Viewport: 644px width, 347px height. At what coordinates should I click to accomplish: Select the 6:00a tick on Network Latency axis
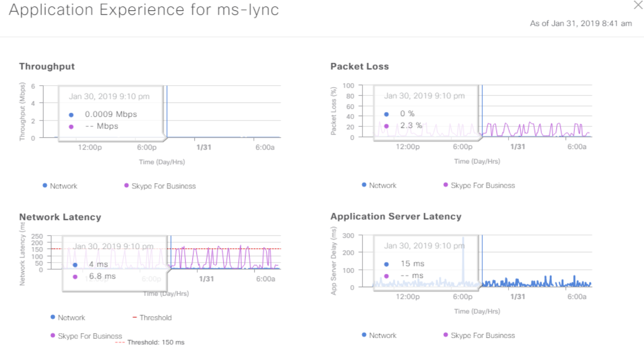[266, 279]
